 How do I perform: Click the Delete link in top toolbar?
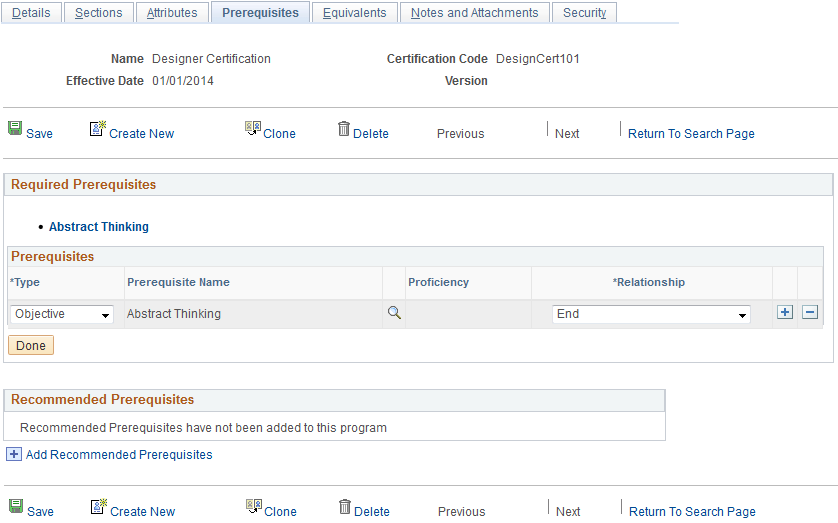pos(371,134)
